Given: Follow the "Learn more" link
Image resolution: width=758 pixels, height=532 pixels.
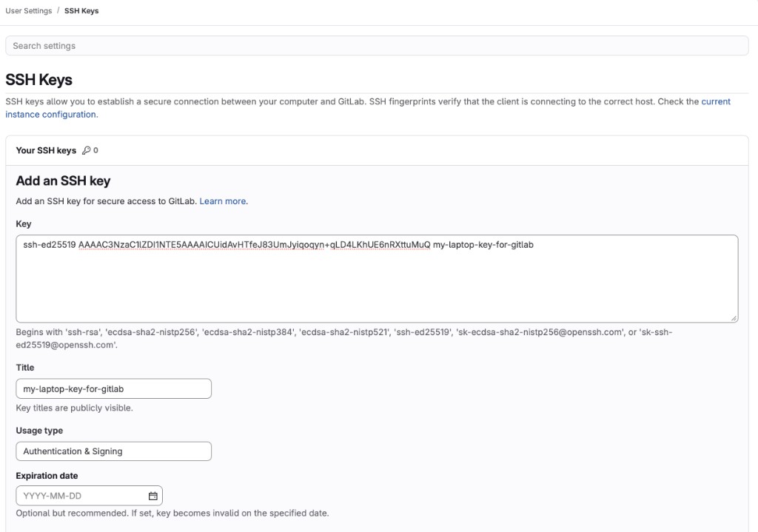Looking at the screenshot, I should coord(222,201).
